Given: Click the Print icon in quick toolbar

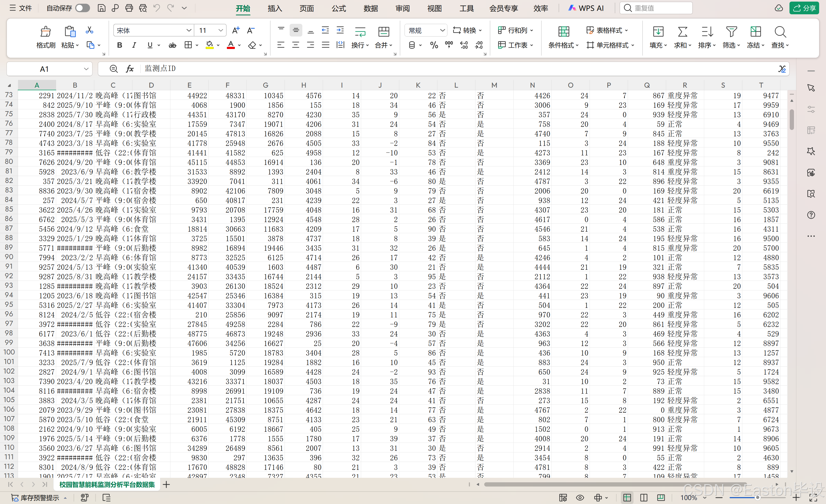Looking at the screenshot, I should [x=129, y=8].
